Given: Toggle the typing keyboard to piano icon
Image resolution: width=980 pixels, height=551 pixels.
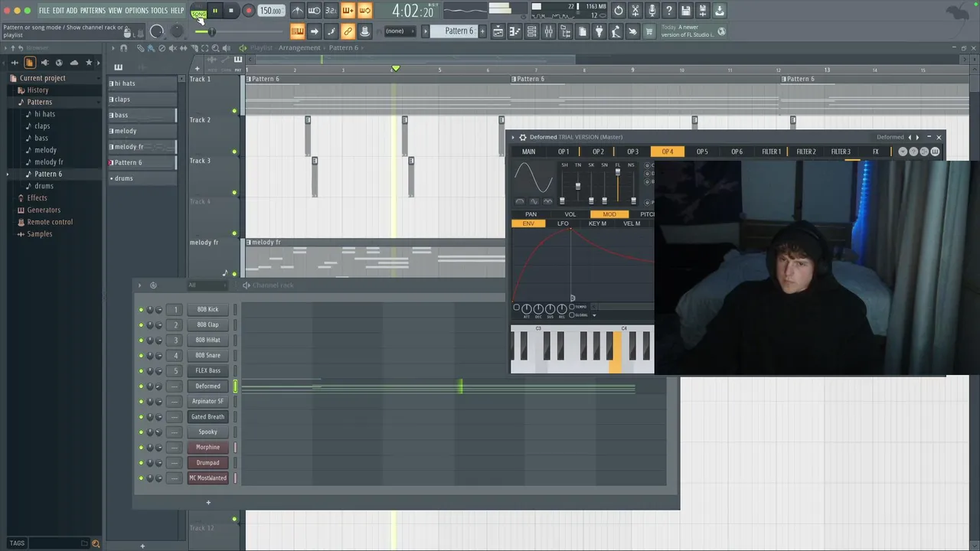Looking at the screenshot, I should click(298, 31).
